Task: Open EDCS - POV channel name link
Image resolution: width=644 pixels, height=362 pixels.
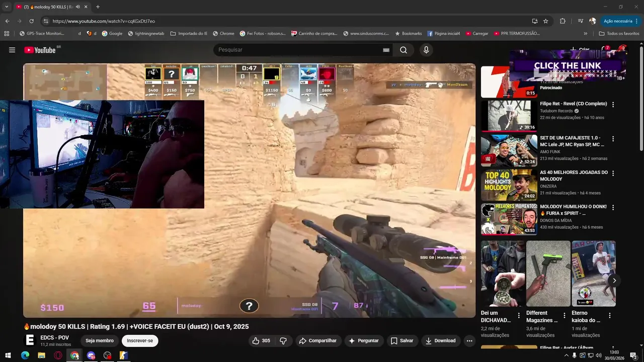Action: (55, 337)
